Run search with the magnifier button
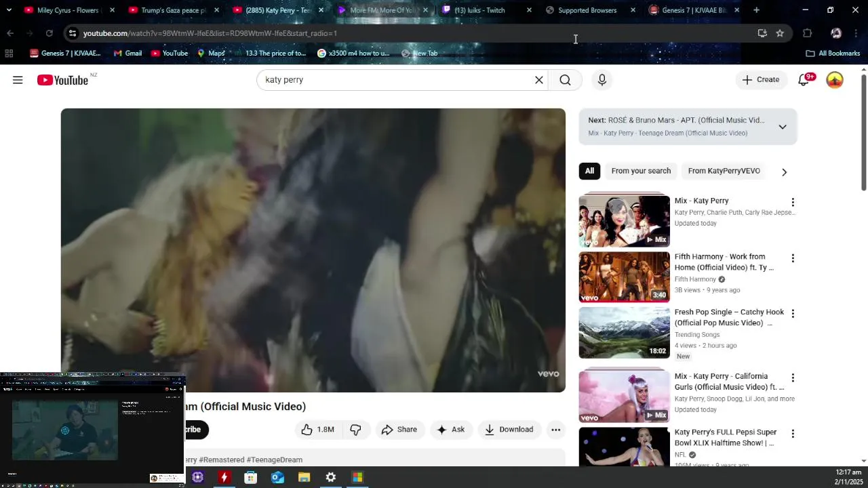Viewport: 868px width, 488px height. (x=565, y=80)
